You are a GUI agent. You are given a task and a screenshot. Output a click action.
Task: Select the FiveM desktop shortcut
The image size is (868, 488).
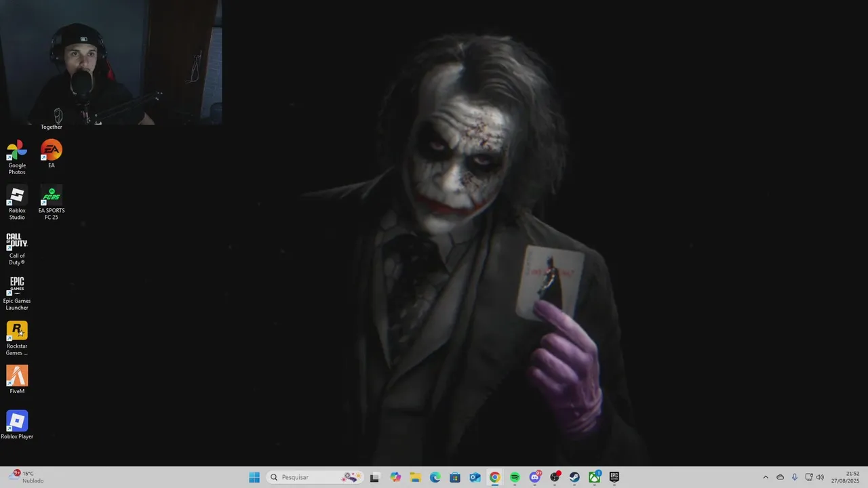click(17, 380)
